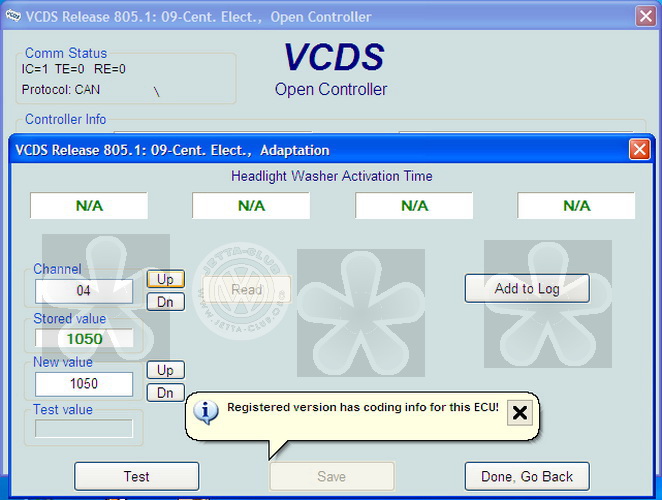Click the IC=1 TE=0 RE=0 status line
Image resolution: width=662 pixels, height=500 pixels.
pyautogui.click(x=73, y=69)
